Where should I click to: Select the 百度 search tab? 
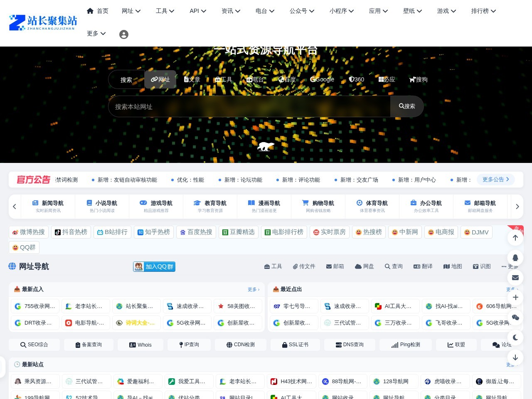coord(287,79)
